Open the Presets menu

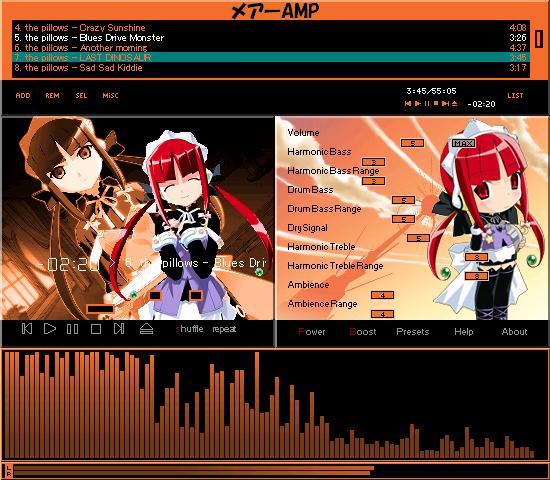[412, 332]
